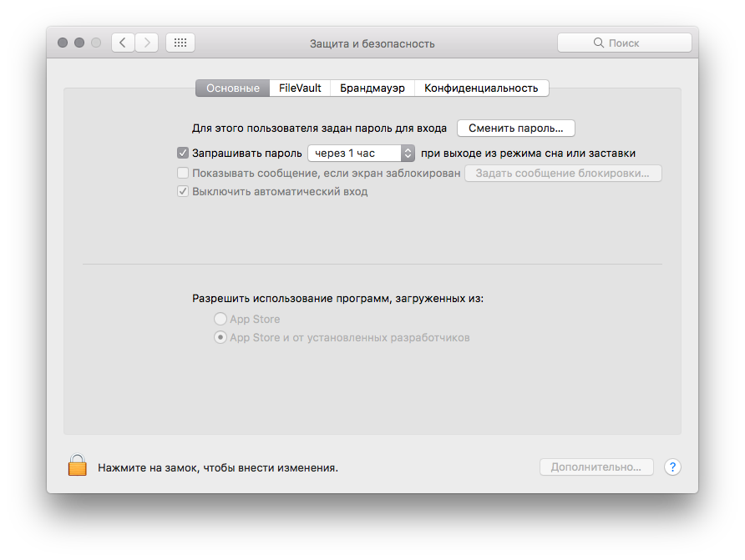The width and height of the screenshot is (745, 560).
Task: Click the Сменить пароль... button
Action: (516, 129)
